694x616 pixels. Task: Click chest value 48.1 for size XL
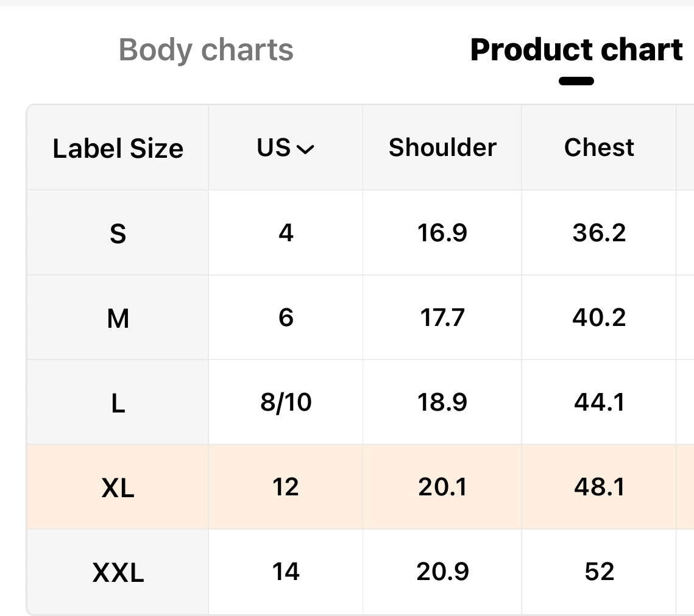coord(599,487)
